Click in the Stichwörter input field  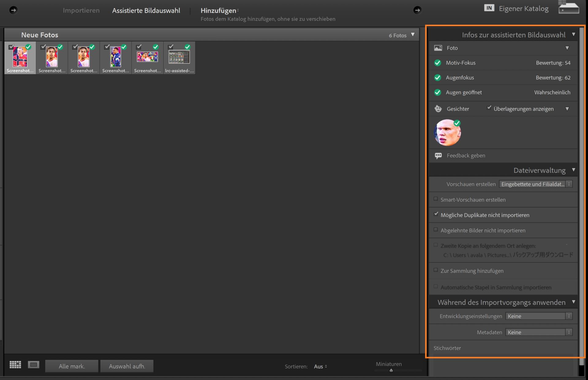pos(503,366)
